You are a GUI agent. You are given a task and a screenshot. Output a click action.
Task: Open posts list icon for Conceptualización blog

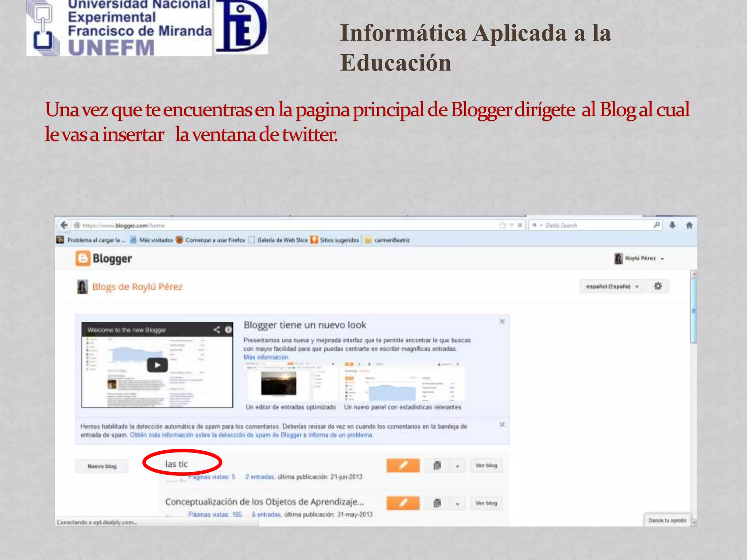click(437, 503)
